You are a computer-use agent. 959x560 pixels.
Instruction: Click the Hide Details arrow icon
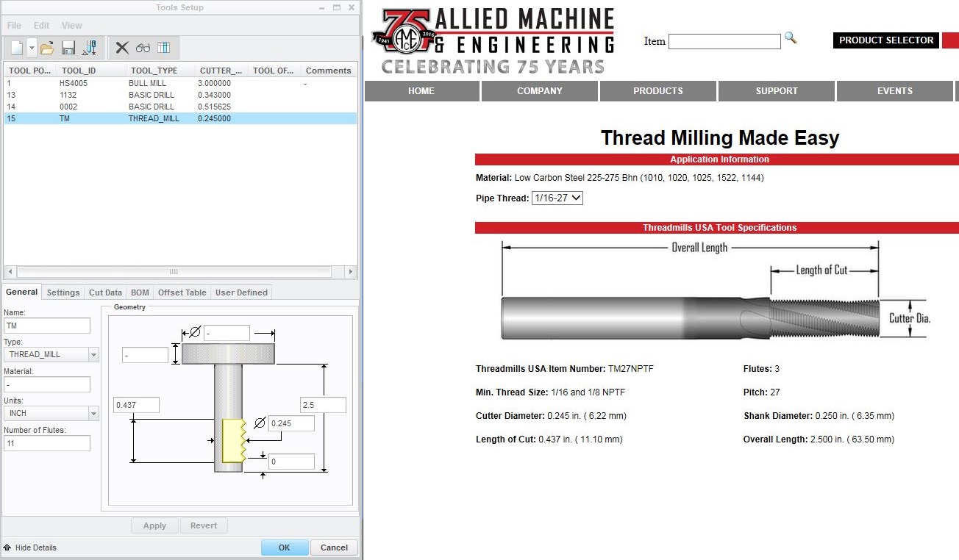[x=7, y=548]
